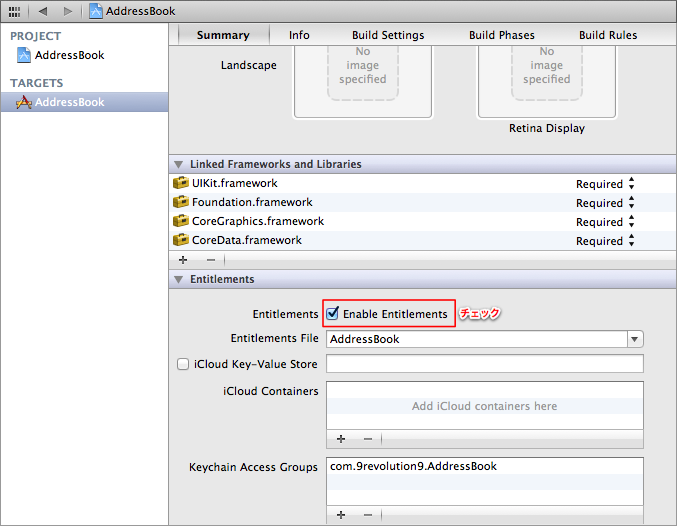Click the iCloud Containers list area
677x526 pixels.
coord(484,405)
